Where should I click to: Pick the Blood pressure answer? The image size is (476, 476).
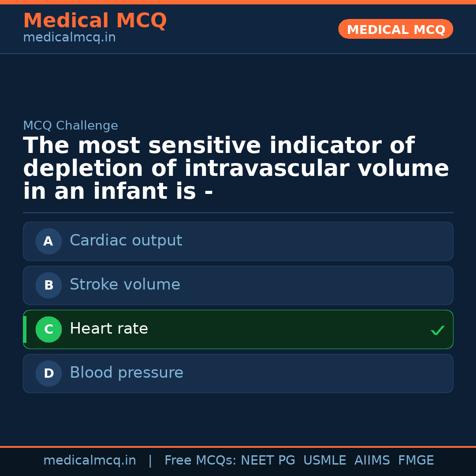tap(126, 373)
